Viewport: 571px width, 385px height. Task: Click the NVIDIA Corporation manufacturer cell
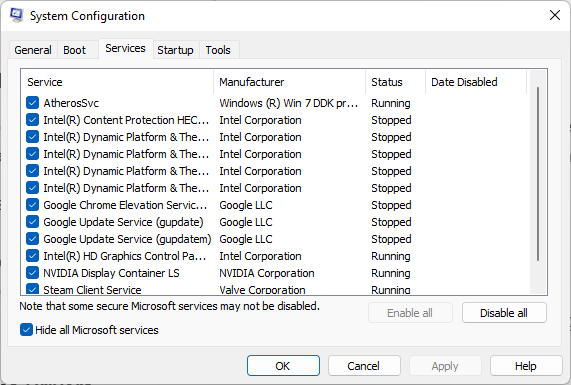[x=267, y=273]
